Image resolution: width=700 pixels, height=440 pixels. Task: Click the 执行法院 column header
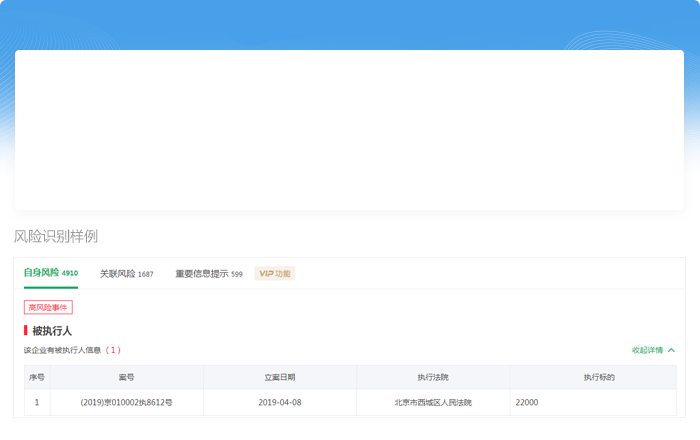(433, 377)
